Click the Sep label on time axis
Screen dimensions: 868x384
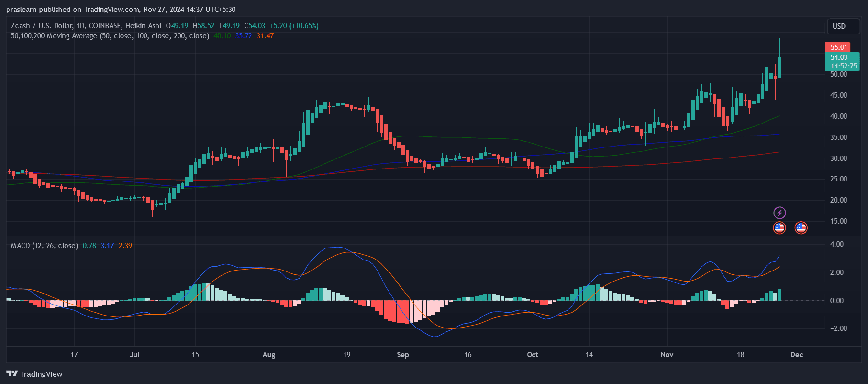[x=403, y=355]
